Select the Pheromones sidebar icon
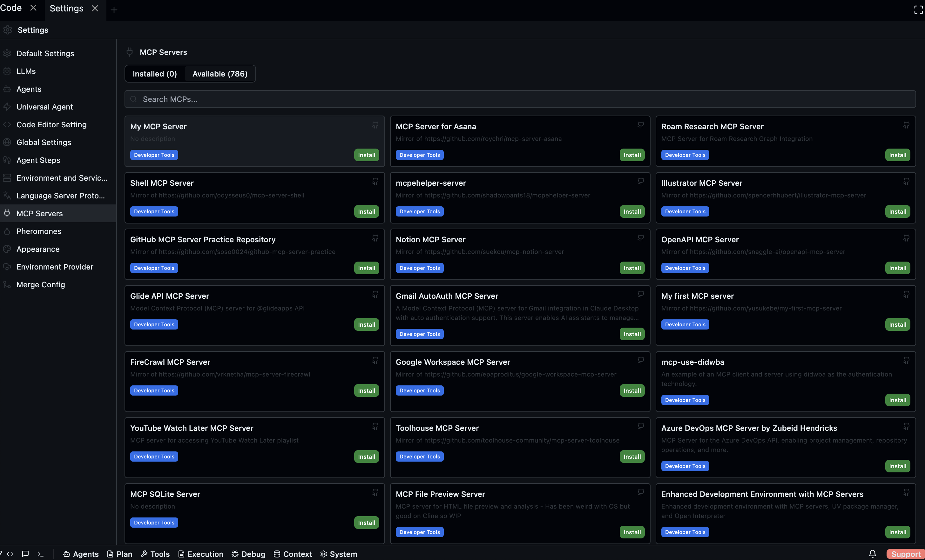This screenshot has height=560, width=925. coord(8,231)
